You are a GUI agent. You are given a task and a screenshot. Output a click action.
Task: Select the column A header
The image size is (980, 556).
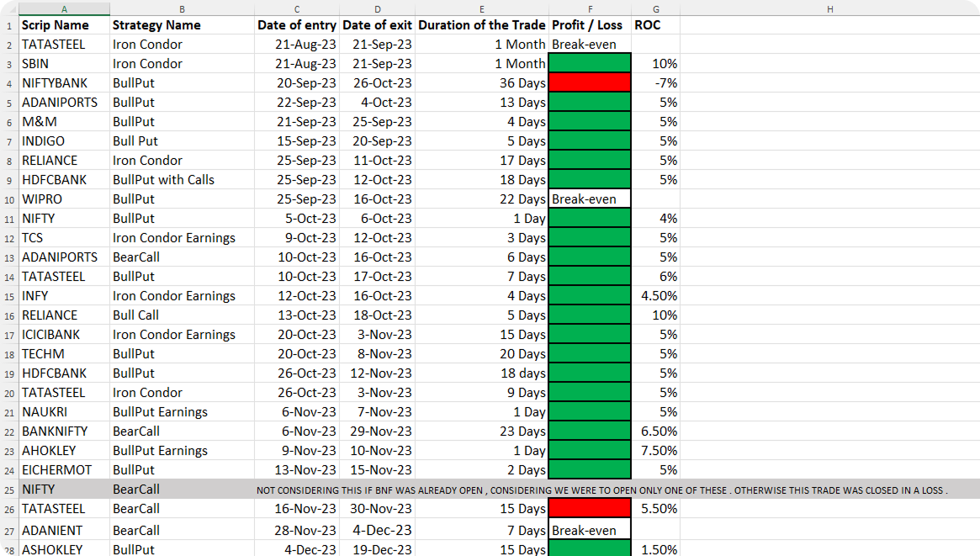pyautogui.click(x=64, y=8)
